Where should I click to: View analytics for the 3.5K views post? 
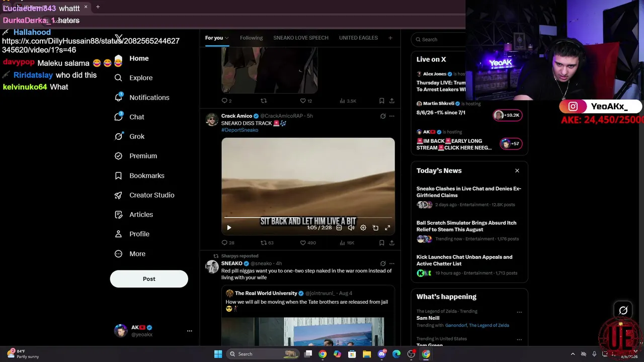coord(348,101)
